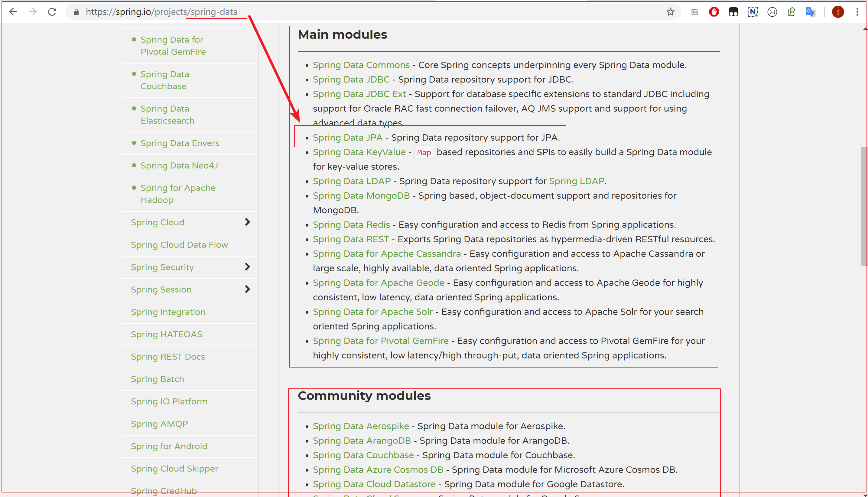Bookmark this page with the star
Screen dimensions: 868x497
pos(671,12)
